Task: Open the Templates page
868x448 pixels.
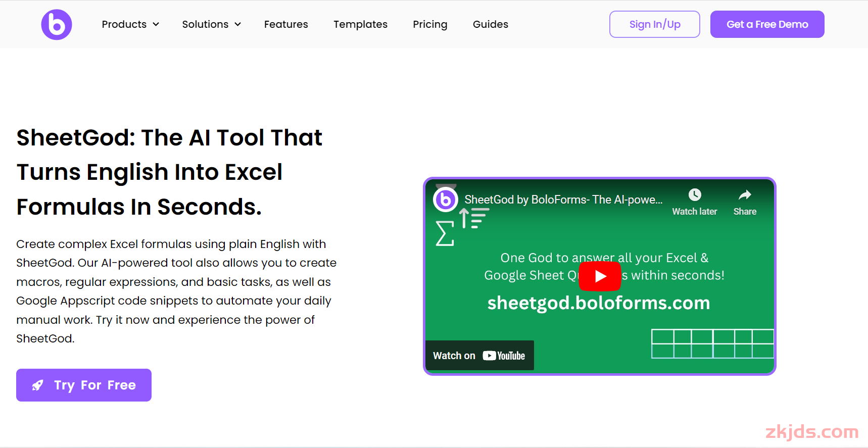Action: coord(360,24)
